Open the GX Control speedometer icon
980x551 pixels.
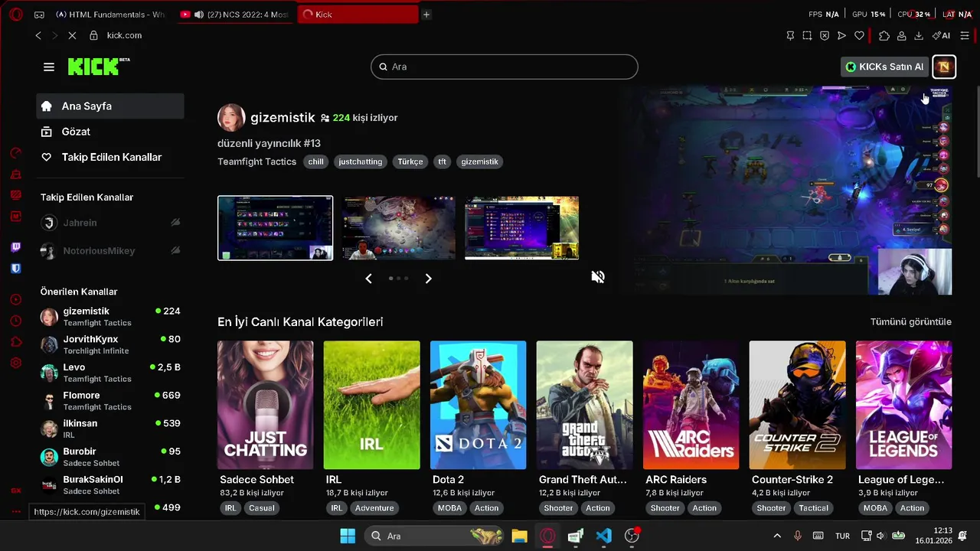16,153
